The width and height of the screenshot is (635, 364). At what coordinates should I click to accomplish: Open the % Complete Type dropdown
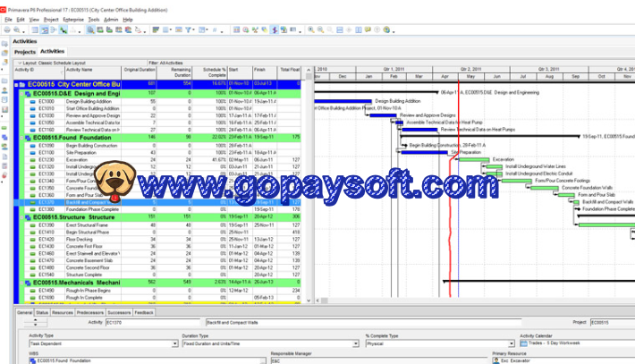point(511,343)
